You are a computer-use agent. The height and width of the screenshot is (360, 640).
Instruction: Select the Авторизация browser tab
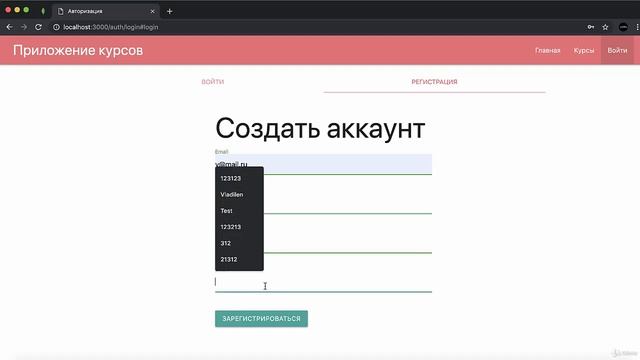(x=106, y=11)
